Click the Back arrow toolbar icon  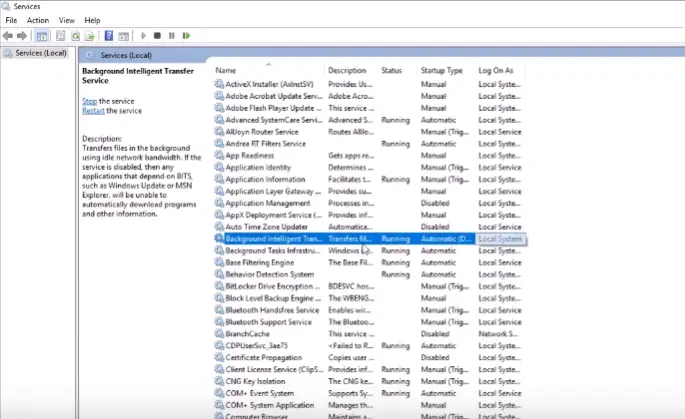7,36
